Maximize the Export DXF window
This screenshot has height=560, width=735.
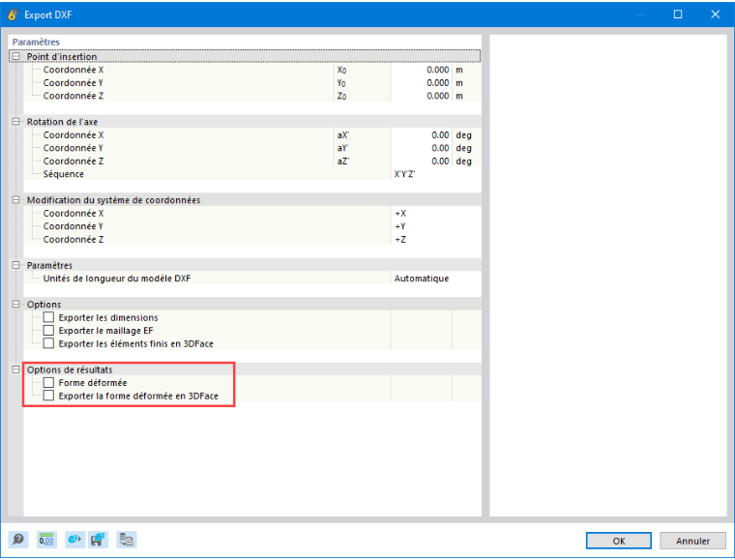tap(678, 15)
